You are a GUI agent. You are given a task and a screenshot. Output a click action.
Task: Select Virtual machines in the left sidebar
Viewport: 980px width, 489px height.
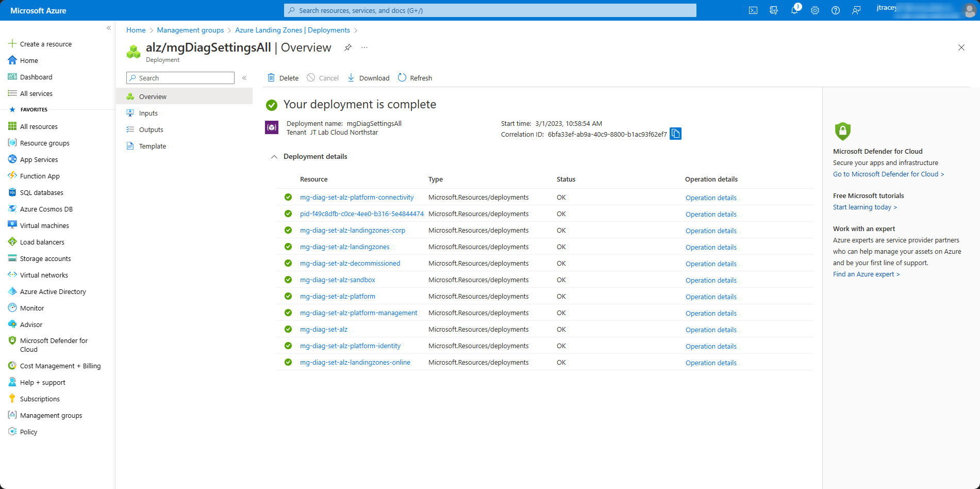coord(44,225)
